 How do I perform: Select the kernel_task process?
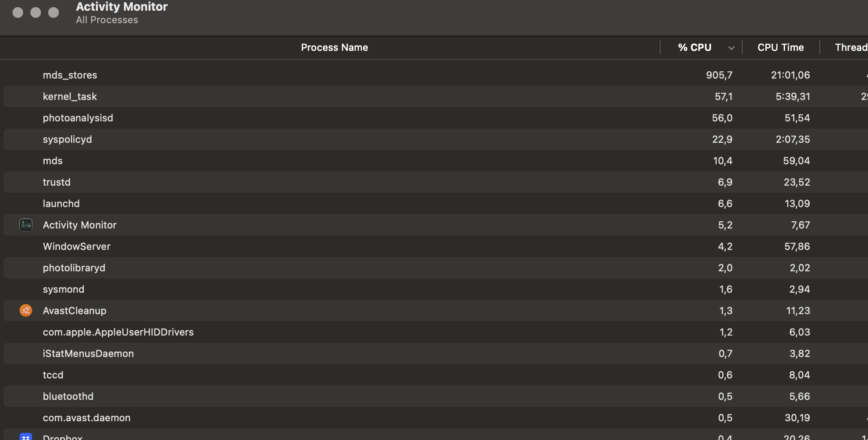pyautogui.click(x=70, y=96)
